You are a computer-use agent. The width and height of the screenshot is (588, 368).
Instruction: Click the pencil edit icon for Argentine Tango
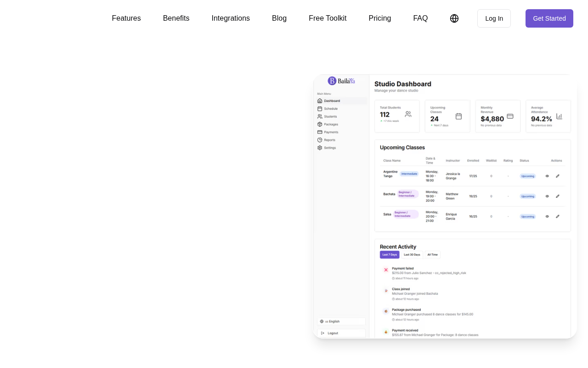(558, 176)
